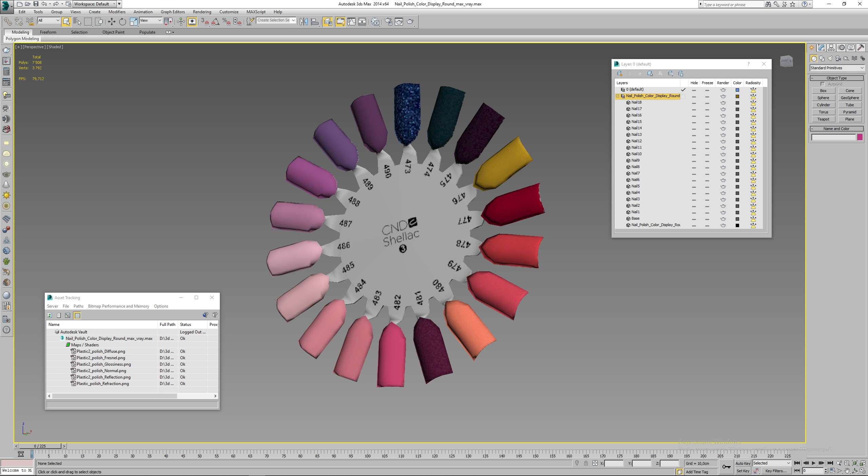Viewport: 868px width, 476px height.
Task: Click the time slider 0 / 225
Action: pyautogui.click(x=40, y=446)
